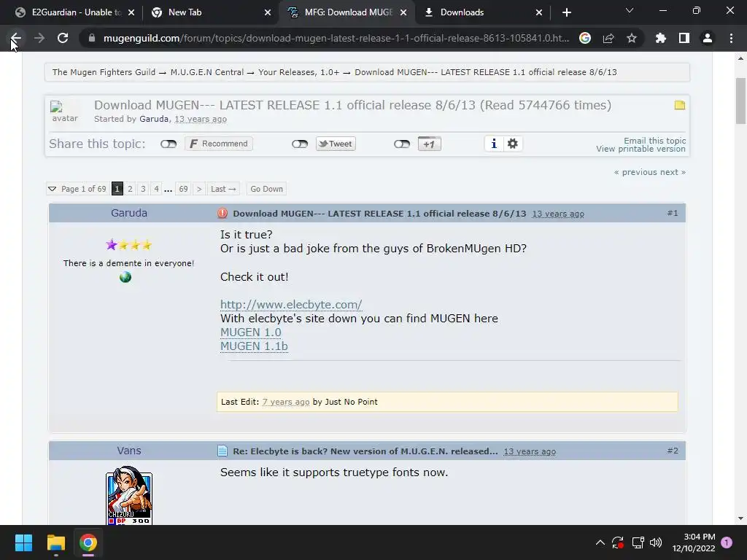Click the share settings gear icon

click(x=513, y=144)
